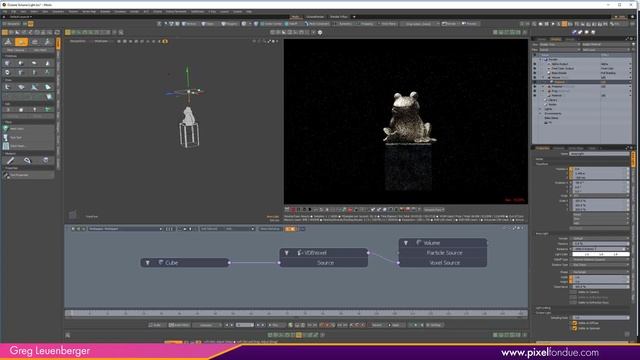This screenshot has height=360, width=640.
Task: Click the Vertices selection mode button
Action: pos(189,24)
